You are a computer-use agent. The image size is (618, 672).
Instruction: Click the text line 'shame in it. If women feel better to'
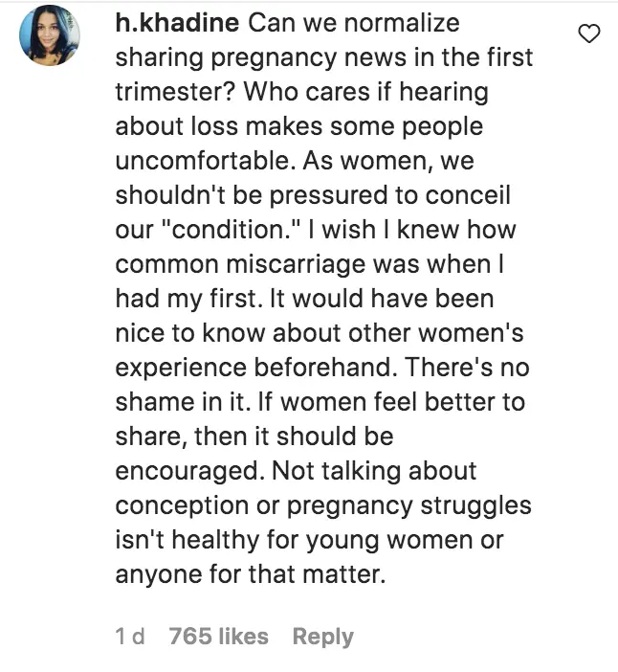point(320,401)
